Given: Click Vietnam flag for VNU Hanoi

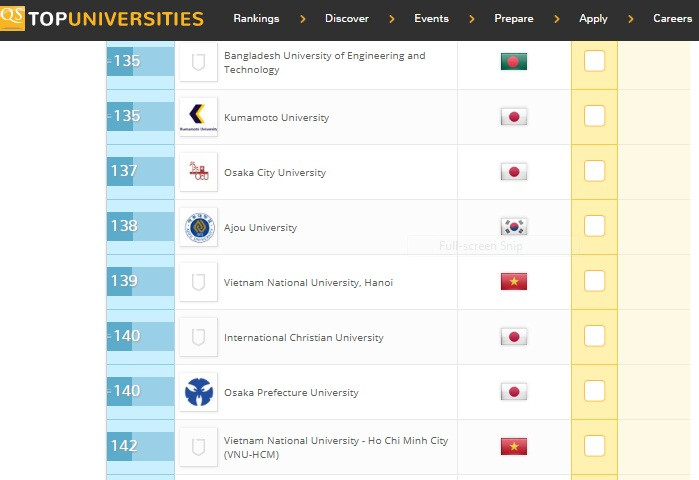Looking at the screenshot, I should click(513, 282).
